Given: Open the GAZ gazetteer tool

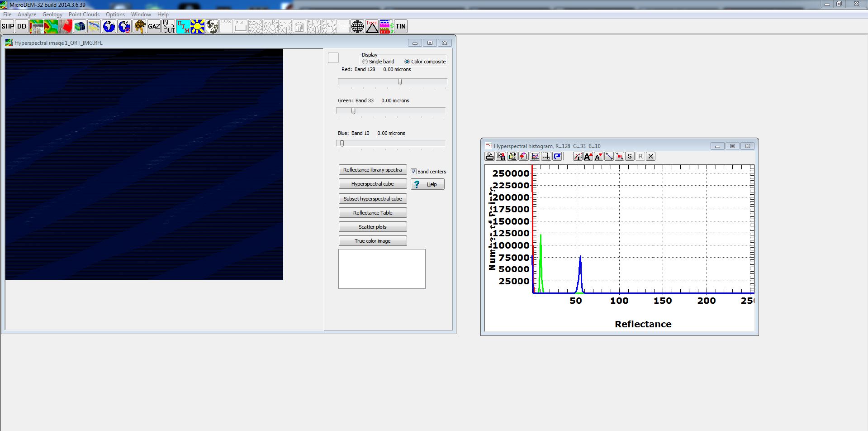Looking at the screenshot, I should coord(154,27).
